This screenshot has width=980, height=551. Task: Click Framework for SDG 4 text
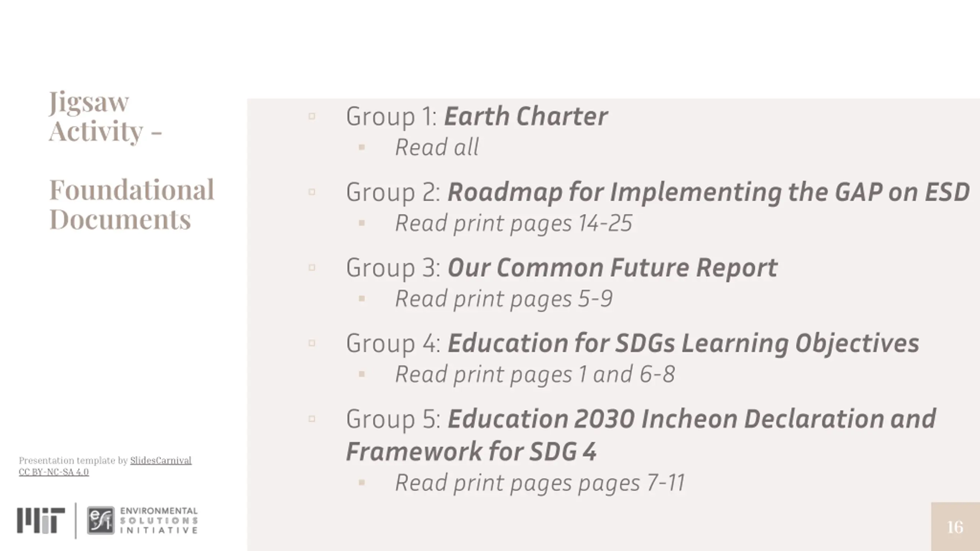pyautogui.click(x=471, y=451)
